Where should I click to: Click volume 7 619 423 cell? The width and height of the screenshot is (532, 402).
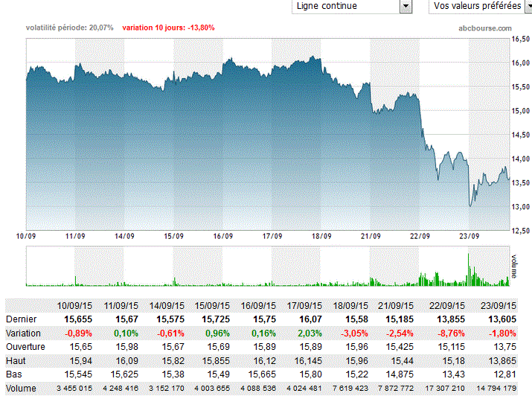coord(350,388)
